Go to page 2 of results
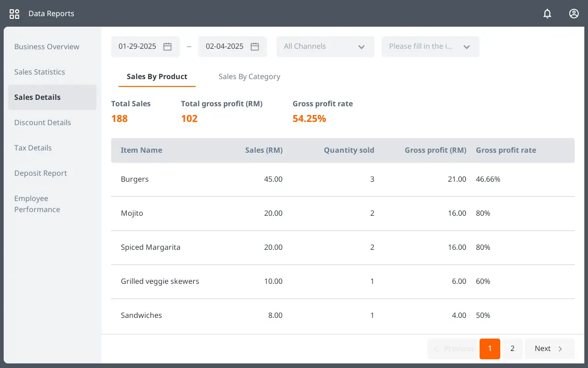This screenshot has width=588, height=368. click(512, 349)
